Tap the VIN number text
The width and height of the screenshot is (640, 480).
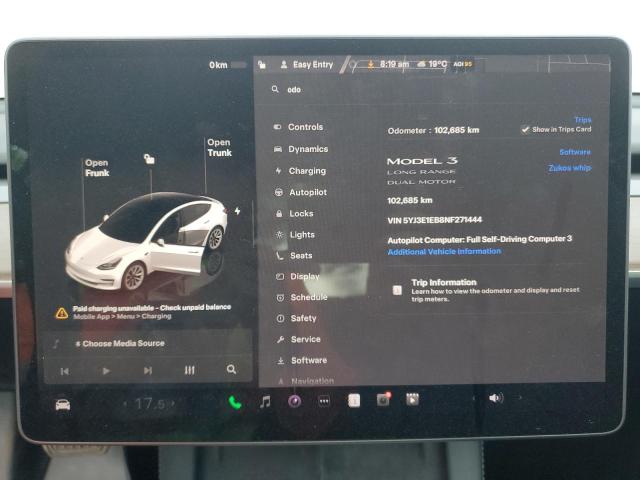[x=435, y=220]
